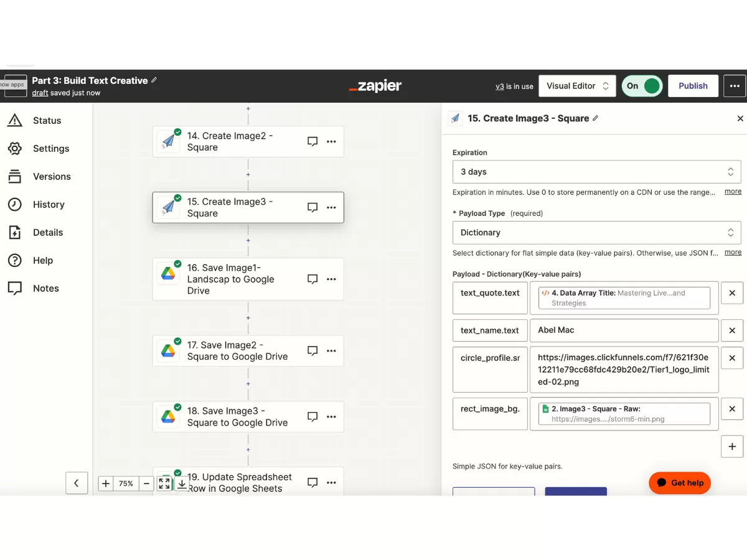
Task: Open the Expiration dropdown showing 3 days
Action: (x=596, y=172)
